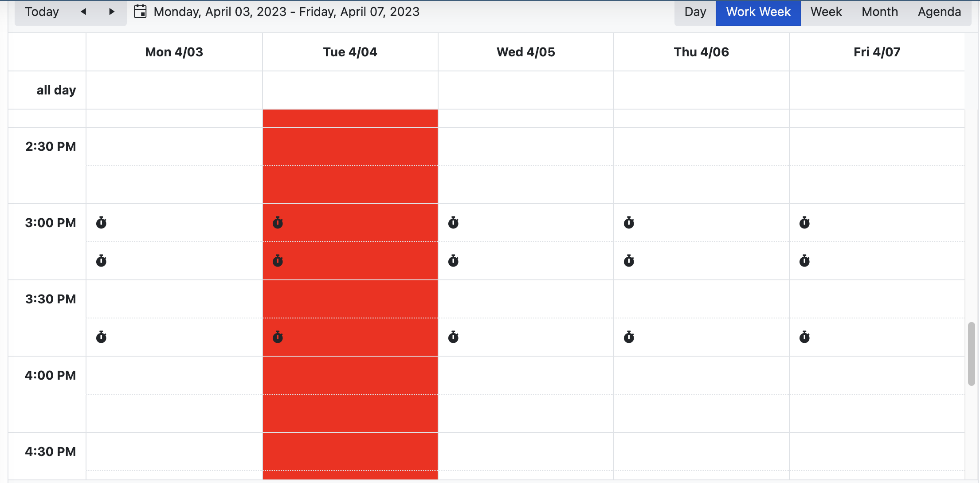Click the vertical scrollbar thumb

[x=971, y=353]
